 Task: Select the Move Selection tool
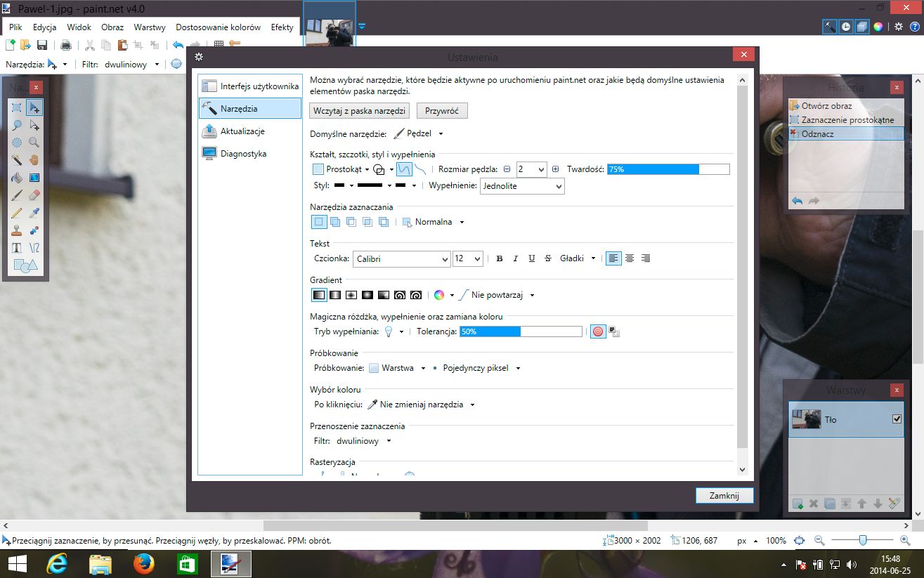(x=34, y=125)
